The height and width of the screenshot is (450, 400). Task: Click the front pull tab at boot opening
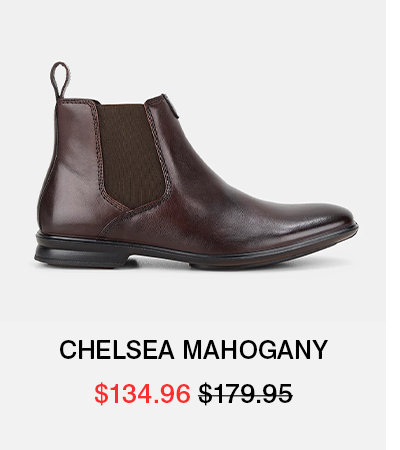171,106
